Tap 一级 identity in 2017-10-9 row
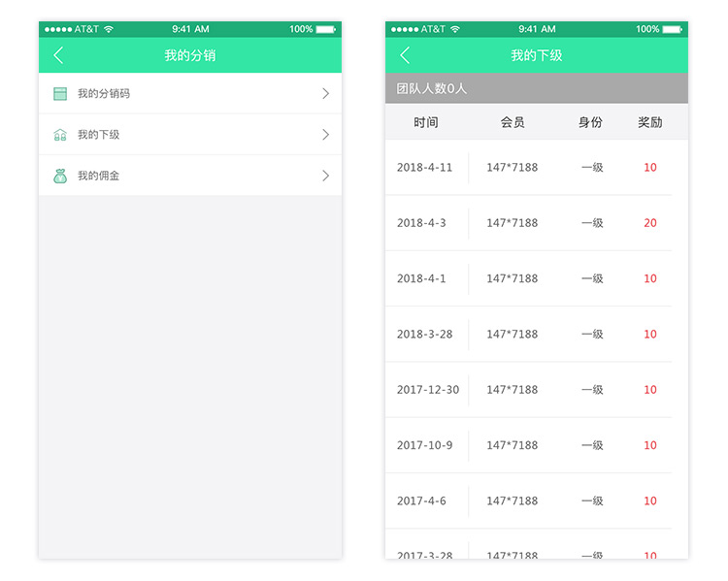Viewport: 728px width, 581px height. click(592, 445)
